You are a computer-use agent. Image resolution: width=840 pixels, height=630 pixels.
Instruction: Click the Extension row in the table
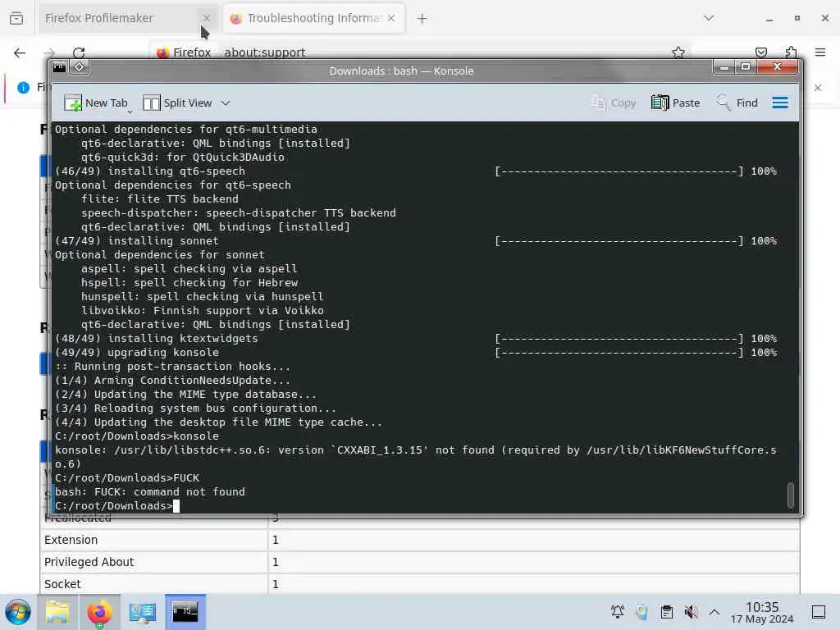(420, 540)
